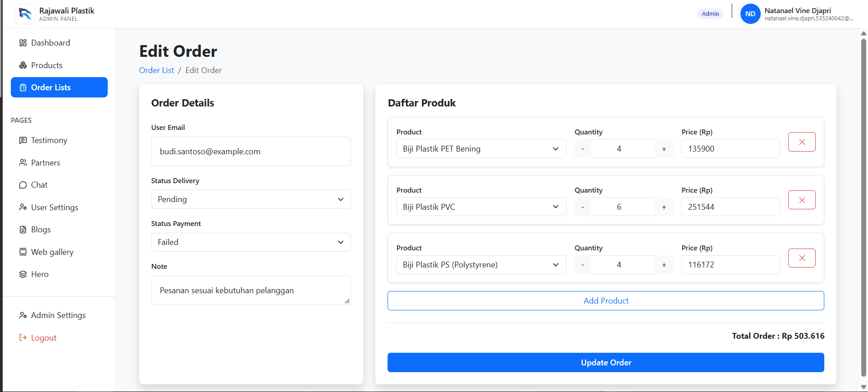The image size is (868, 392).
Task: Open the Biji Plastik PVC product dropdown
Action: (481, 207)
